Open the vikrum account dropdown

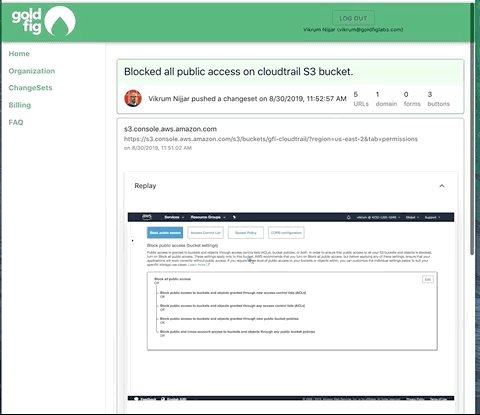(x=378, y=217)
